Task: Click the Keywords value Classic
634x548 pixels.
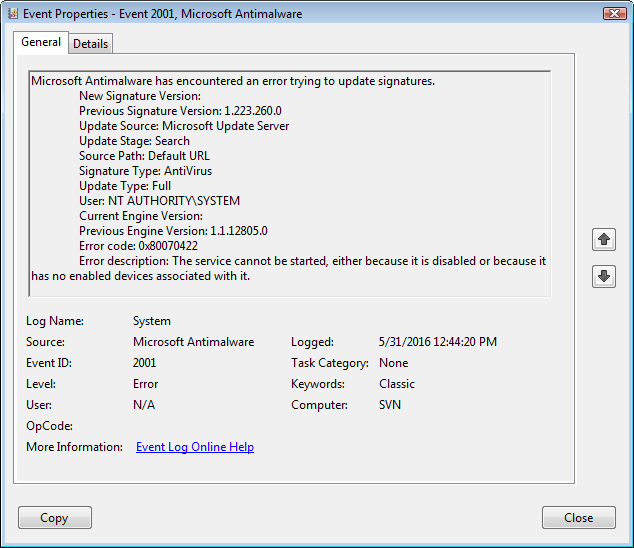Action: (x=397, y=384)
